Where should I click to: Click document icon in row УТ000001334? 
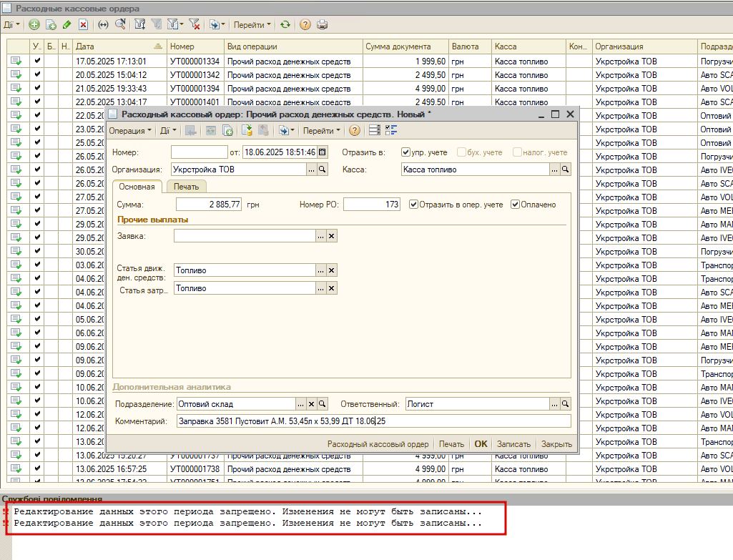(16, 62)
